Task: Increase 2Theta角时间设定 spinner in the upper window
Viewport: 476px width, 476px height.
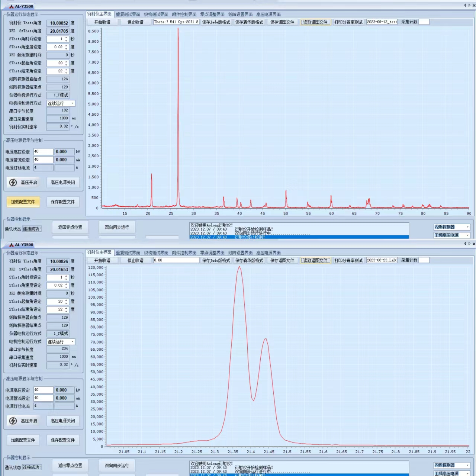Action: 66,38
